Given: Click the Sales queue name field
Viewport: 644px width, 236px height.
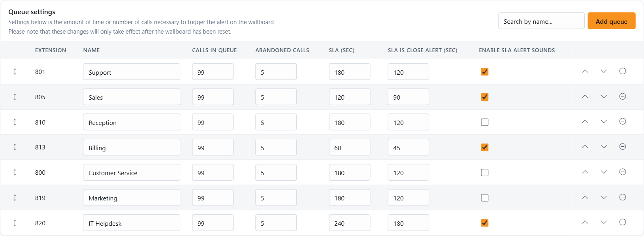Looking at the screenshot, I should tap(132, 97).
